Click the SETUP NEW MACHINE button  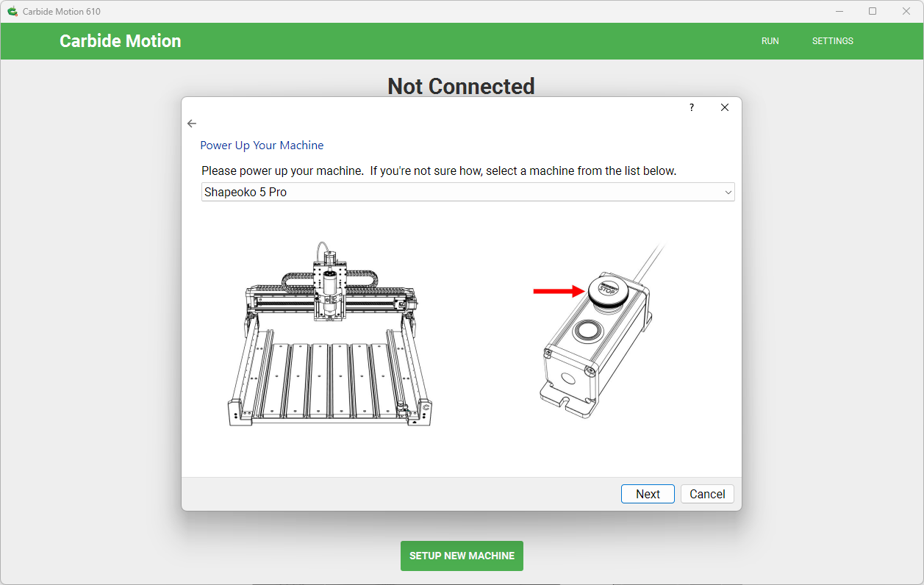click(462, 556)
